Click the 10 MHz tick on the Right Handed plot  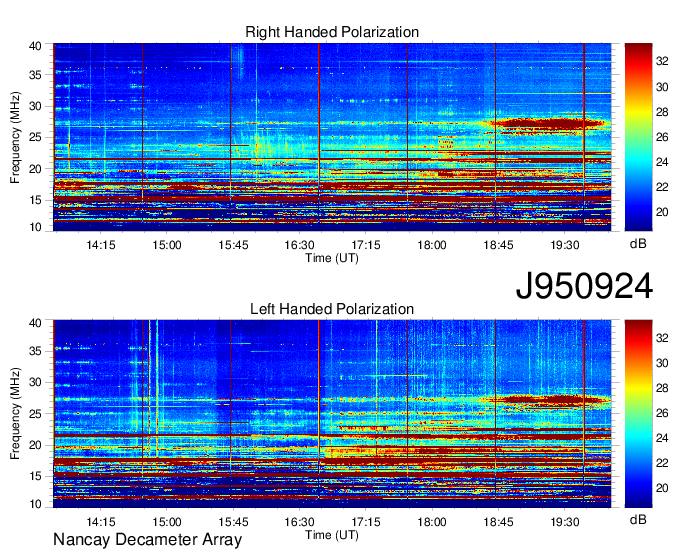36,227
